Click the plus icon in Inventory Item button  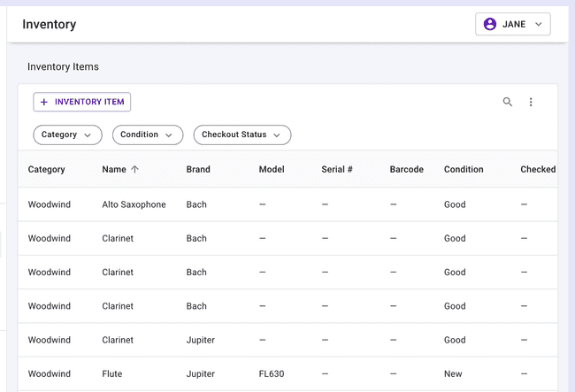click(44, 102)
